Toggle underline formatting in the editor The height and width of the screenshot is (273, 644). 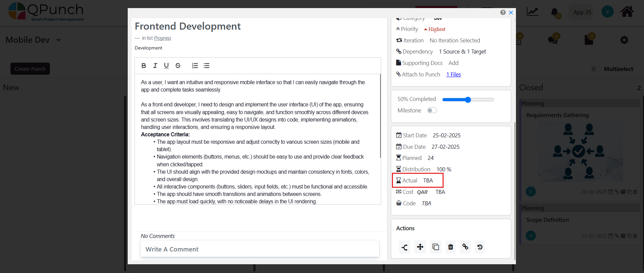[166, 66]
